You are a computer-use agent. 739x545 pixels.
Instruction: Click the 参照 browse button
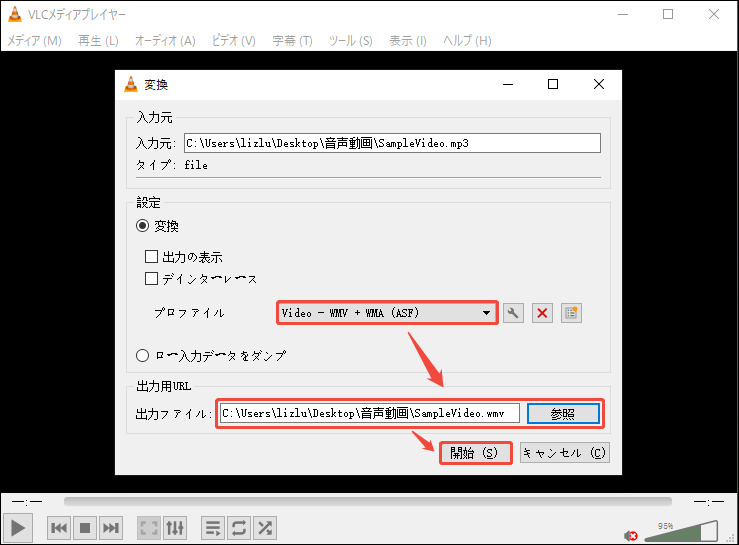click(563, 414)
